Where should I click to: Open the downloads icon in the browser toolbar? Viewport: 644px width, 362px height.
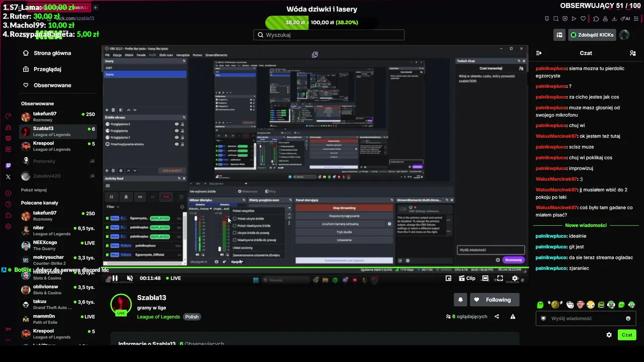point(614,19)
